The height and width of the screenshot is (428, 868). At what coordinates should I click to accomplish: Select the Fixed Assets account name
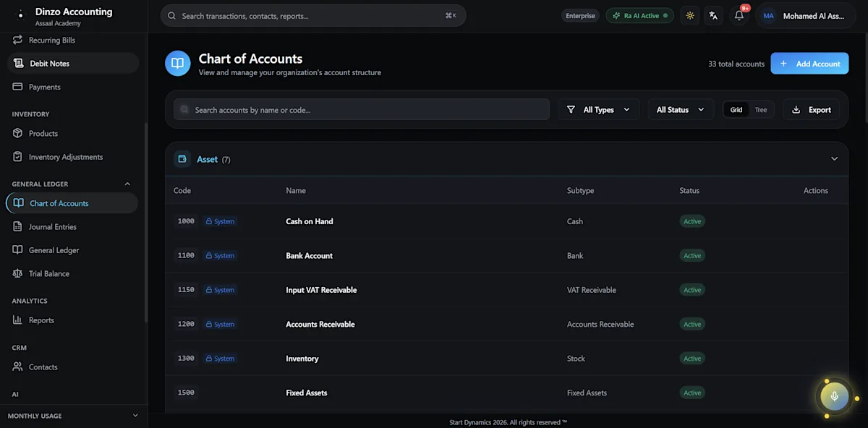307,393
